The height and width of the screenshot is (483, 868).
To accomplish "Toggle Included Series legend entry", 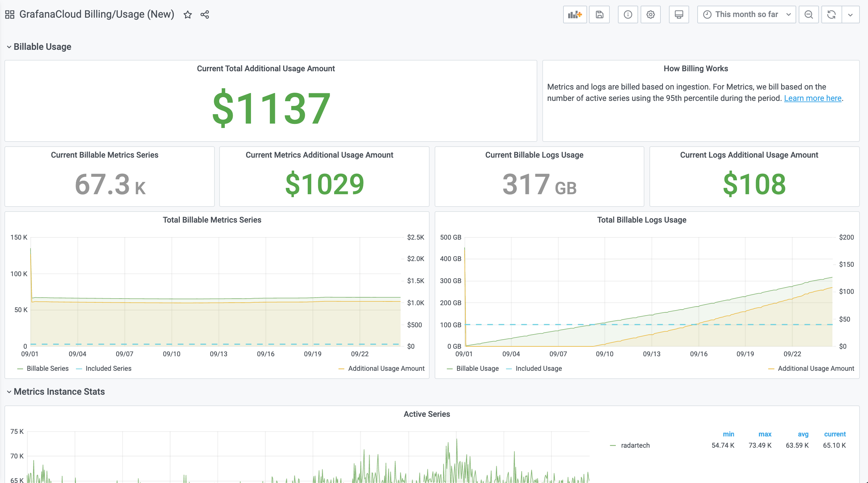I will (108, 369).
